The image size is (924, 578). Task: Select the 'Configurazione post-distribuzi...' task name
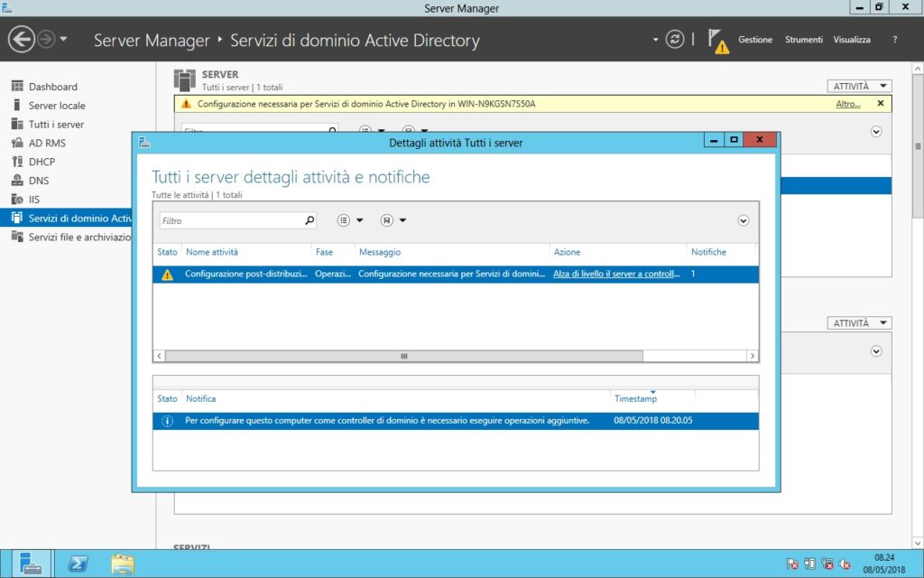pyautogui.click(x=245, y=274)
